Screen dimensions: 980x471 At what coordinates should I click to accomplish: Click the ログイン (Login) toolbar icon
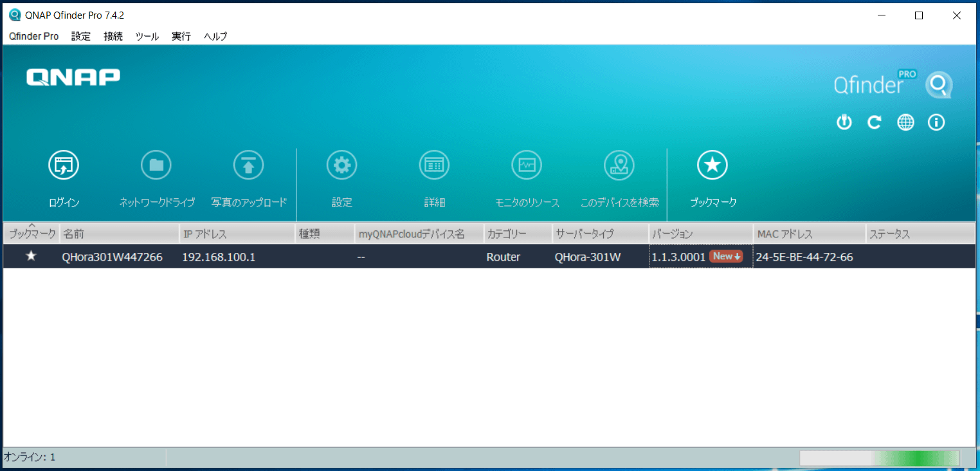tap(64, 166)
